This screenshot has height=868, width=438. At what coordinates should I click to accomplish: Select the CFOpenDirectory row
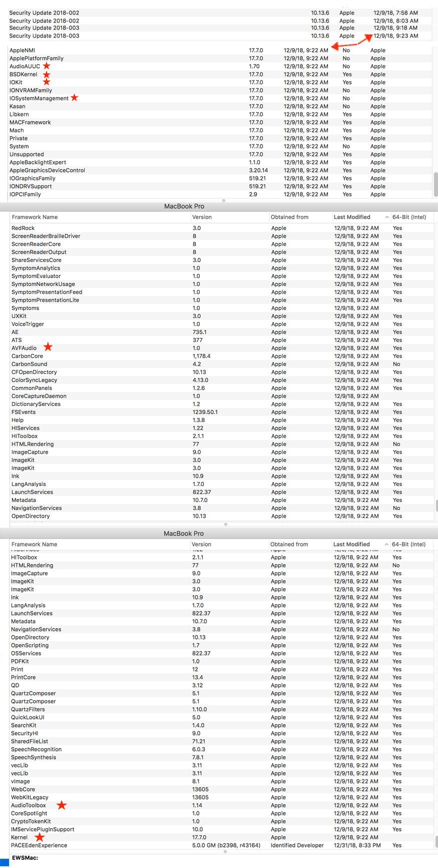[x=222, y=372]
